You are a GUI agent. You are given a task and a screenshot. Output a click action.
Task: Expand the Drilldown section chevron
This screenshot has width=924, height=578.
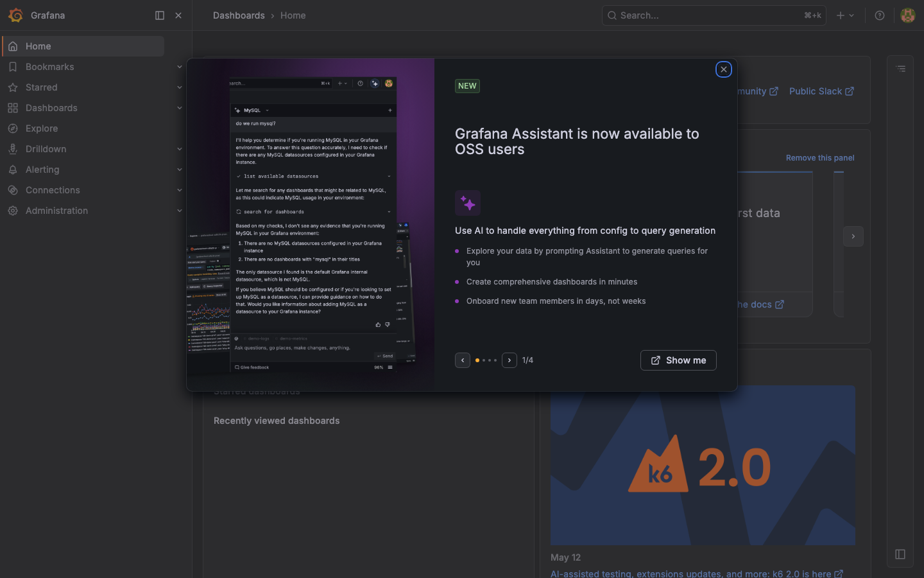[180, 149]
